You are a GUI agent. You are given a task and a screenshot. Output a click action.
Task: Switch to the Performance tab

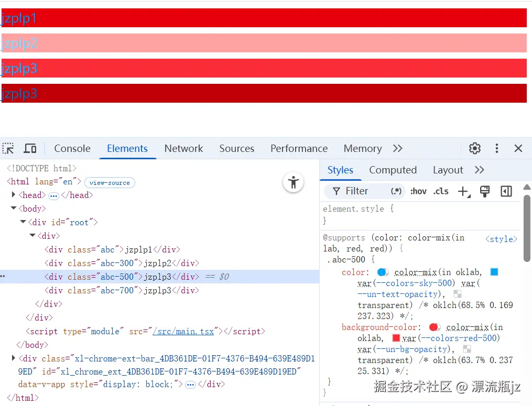coord(299,148)
